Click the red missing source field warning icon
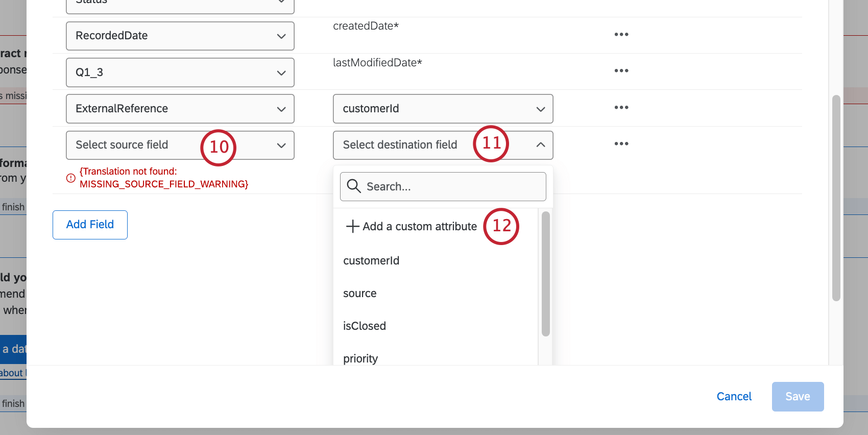 (71, 178)
